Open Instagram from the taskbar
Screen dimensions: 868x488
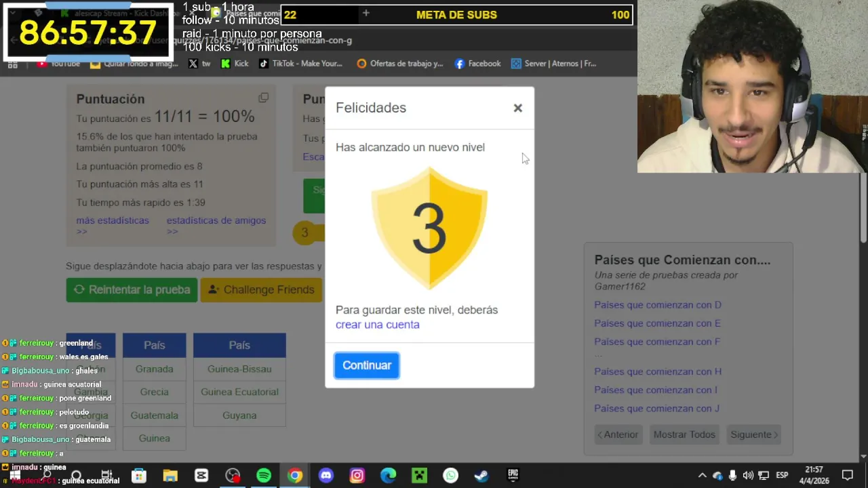[357, 476]
